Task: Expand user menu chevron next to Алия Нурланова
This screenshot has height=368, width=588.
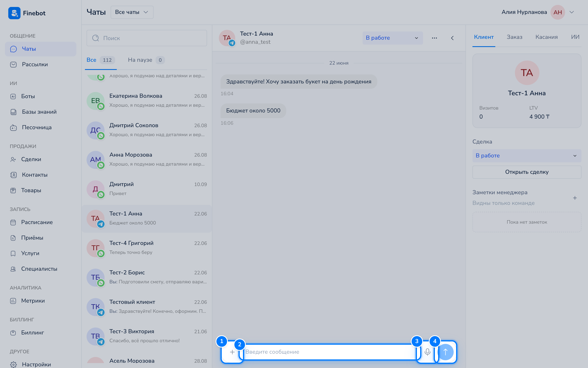Action: (x=572, y=12)
